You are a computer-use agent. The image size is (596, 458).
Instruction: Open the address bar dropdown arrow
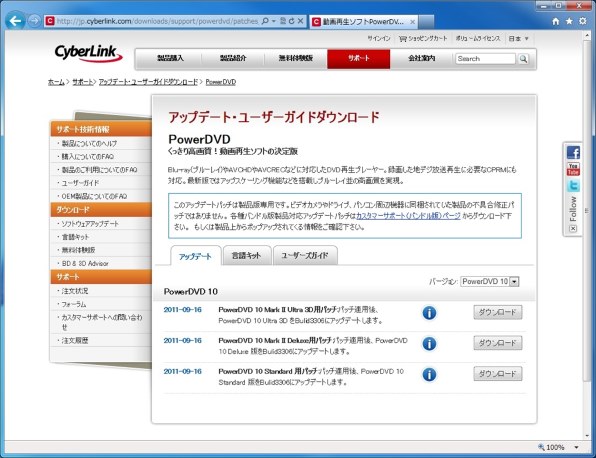click(x=274, y=21)
